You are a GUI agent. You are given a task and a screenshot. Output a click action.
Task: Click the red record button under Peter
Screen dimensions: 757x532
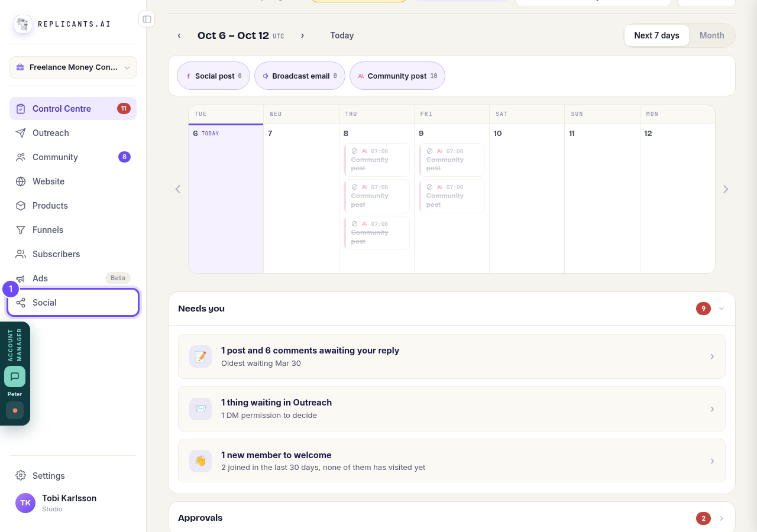[x=15, y=410]
